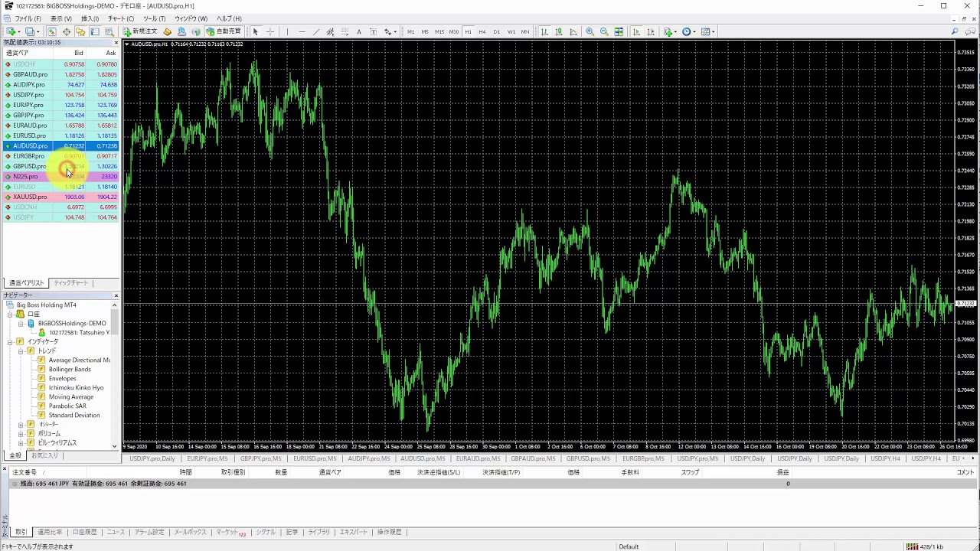Select the crosshair tool
This screenshot has width=980, height=551.
pyautogui.click(x=270, y=31)
